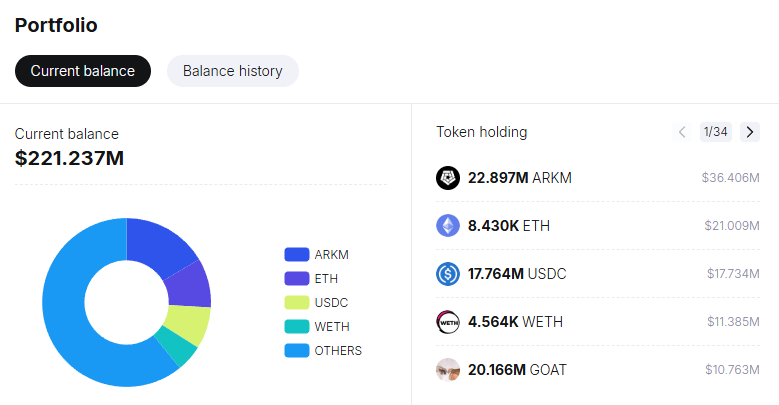Click the 22.897M ARKM holding text
Image resolution: width=779 pixels, height=405 pixels.
(520, 178)
